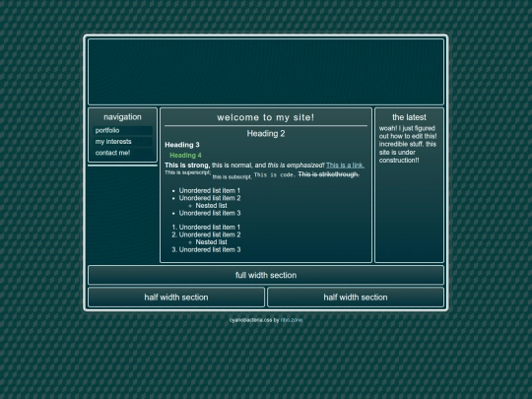Click the 'This is strikethrough.' text
The height and width of the screenshot is (399, 532).
click(x=328, y=174)
